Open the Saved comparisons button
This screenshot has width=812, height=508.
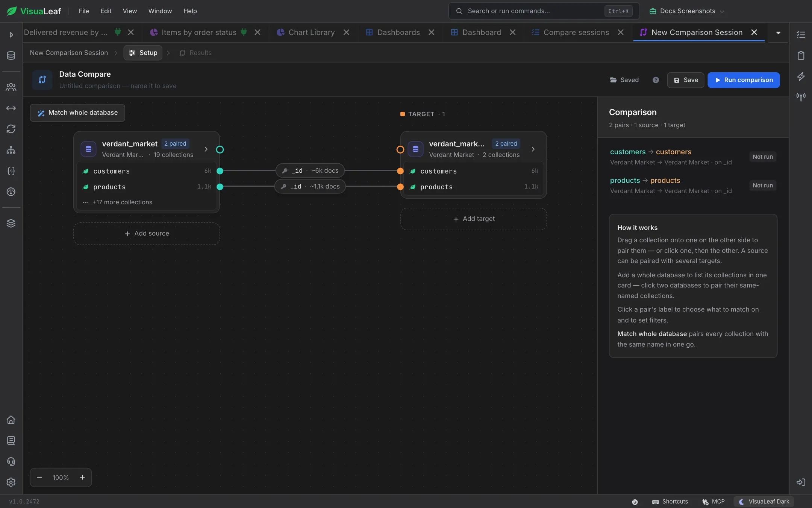coord(624,80)
